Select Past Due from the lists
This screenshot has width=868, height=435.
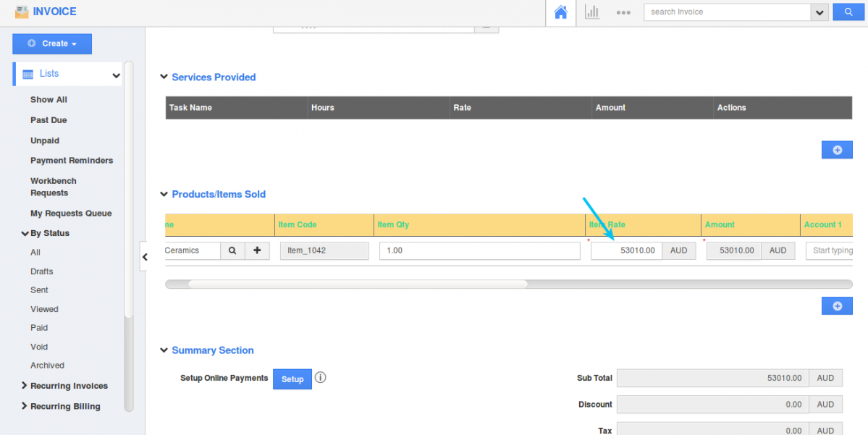pyautogui.click(x=49, y=120)
